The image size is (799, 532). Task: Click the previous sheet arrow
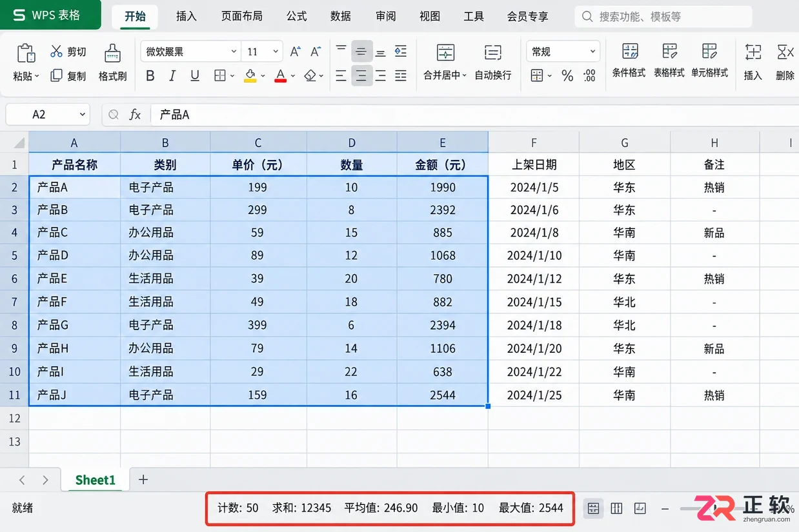click(23, 480)
